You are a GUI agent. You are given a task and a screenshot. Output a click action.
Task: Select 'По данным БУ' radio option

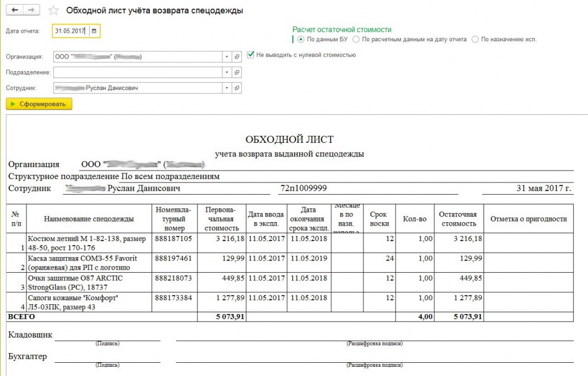(301, 40)
